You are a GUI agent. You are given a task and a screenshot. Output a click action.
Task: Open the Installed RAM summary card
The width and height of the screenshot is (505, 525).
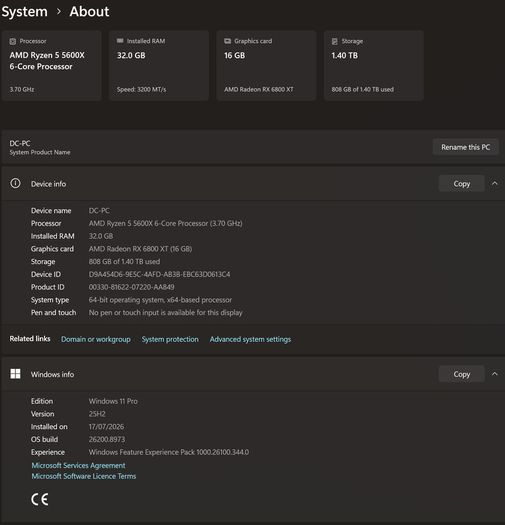[159, 65]
